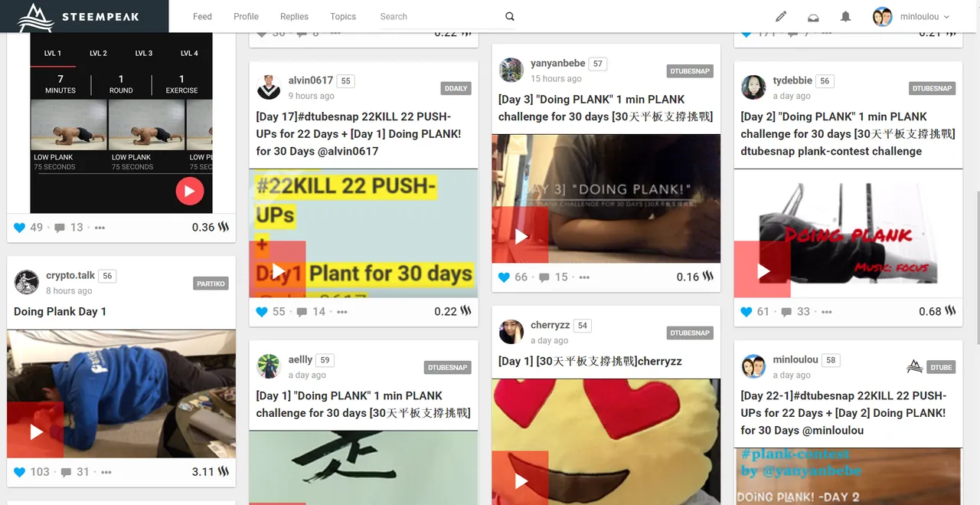This screenshot has height=505, width=980.
Task: Click the alvin0617 avatar
Action: click(269, 87)
